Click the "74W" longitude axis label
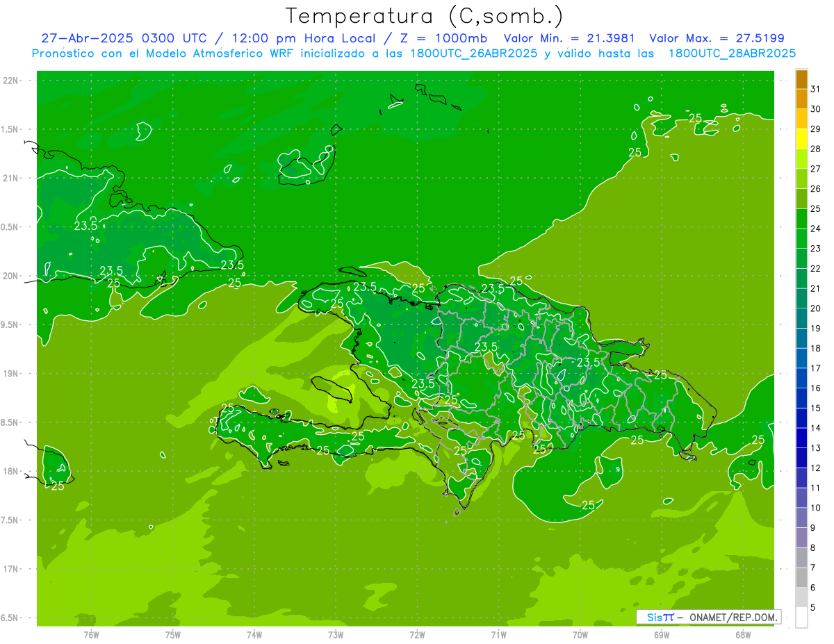Screen dimensions: 834x644 [x=254, y=636]
